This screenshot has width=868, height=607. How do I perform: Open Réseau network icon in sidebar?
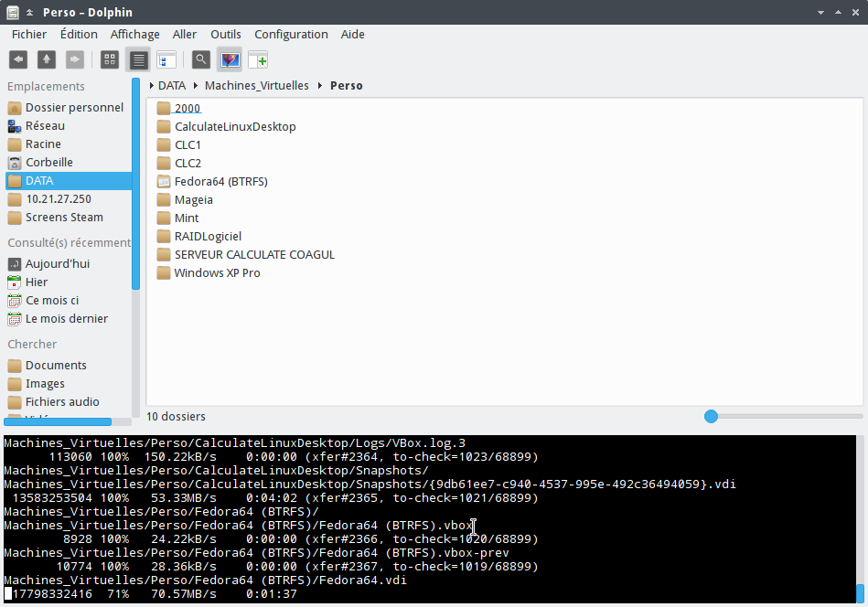15,126
